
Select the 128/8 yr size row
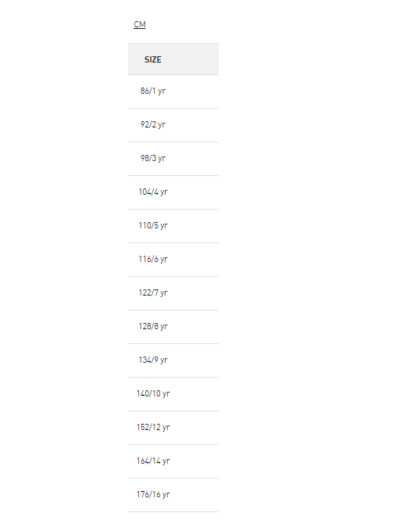pos(173,327)
